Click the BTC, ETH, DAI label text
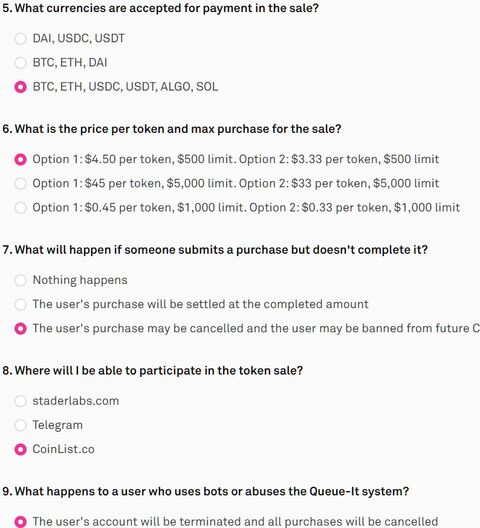Viewport: 480px width, 528px height. point(70,63)
